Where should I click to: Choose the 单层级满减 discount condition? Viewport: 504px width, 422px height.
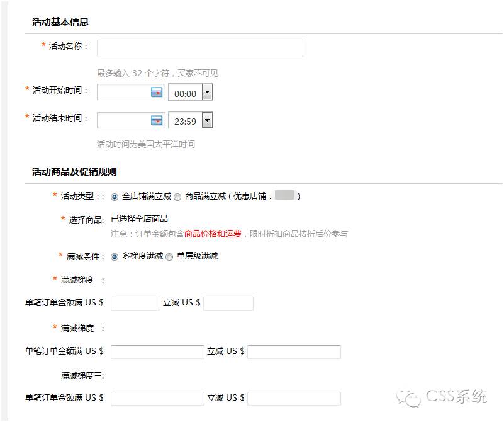click(x=169, y=257)
